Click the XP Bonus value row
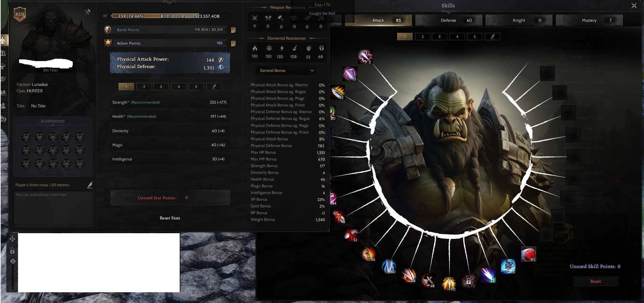The image size is (644, 303). click(288, 199)
